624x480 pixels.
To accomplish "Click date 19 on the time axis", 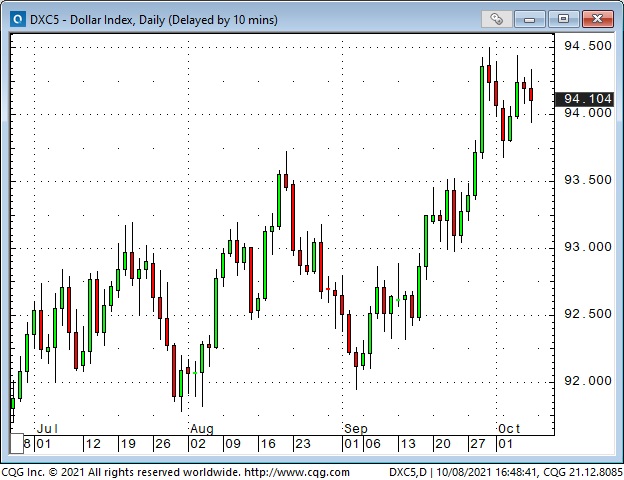I will point(128,443).
